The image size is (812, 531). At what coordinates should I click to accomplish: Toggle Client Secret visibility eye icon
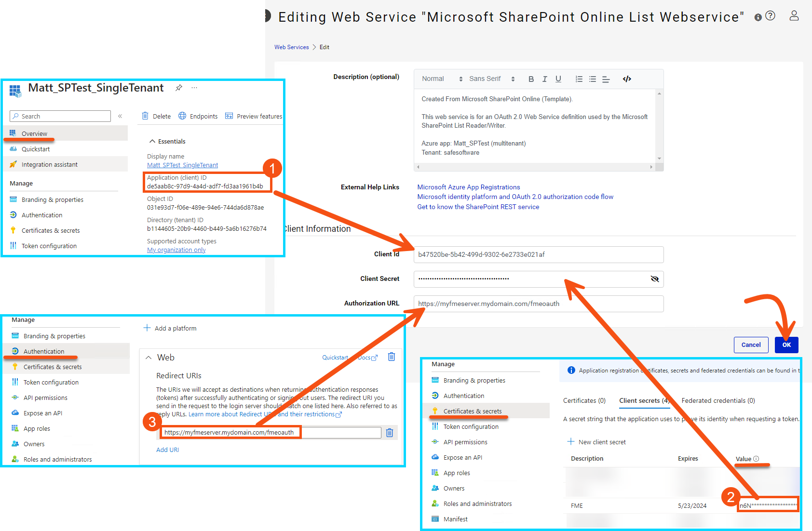[654, 279]
